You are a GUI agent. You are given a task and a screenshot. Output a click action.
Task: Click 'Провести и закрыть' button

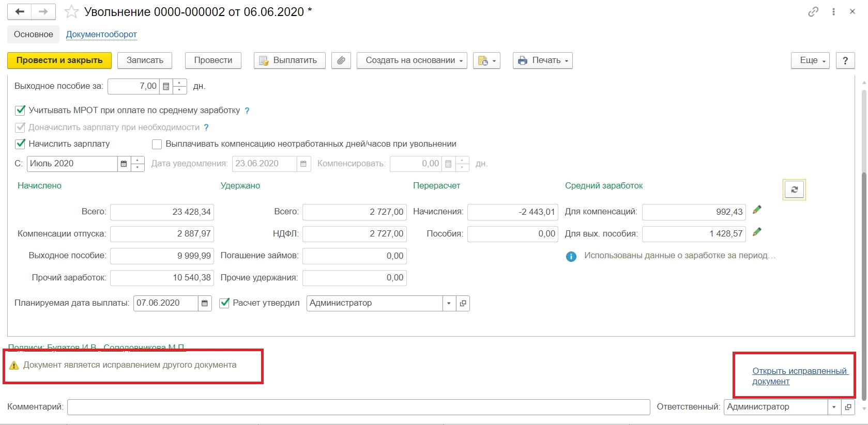coord(59,60)
